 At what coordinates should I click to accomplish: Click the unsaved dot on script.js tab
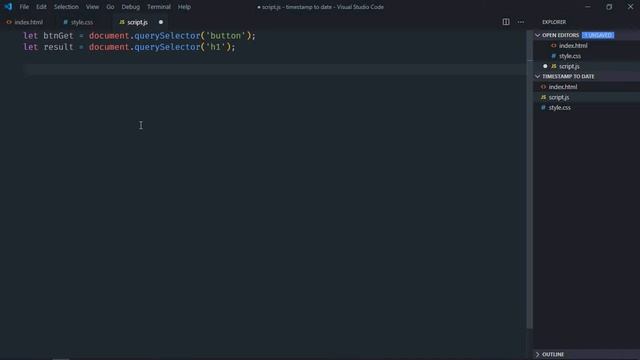point(161,22)
